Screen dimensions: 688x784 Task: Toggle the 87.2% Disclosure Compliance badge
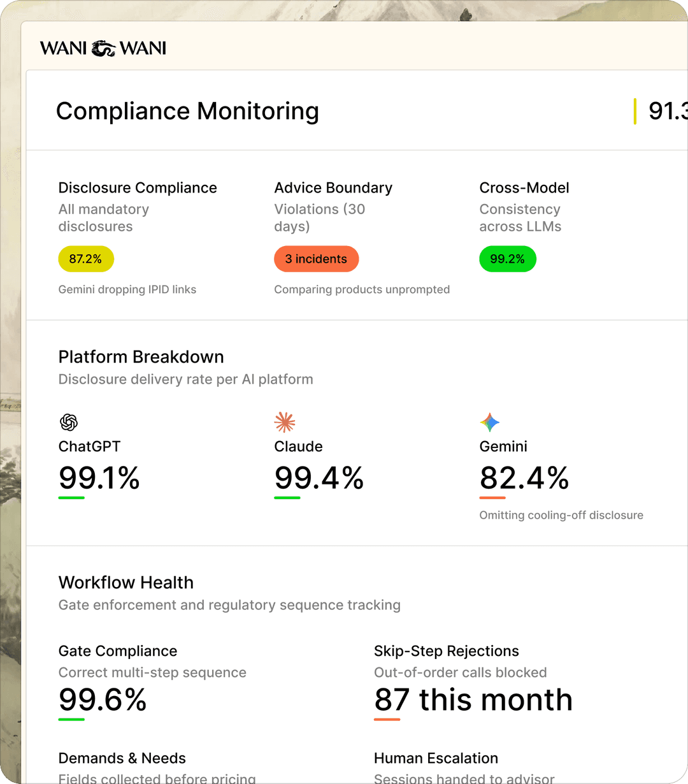click(x=86, y=259)
